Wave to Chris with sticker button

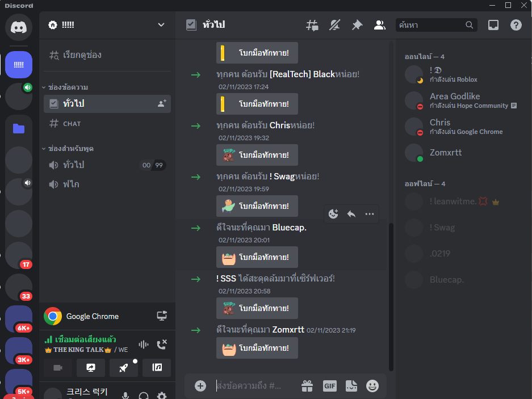pos(257,155)
